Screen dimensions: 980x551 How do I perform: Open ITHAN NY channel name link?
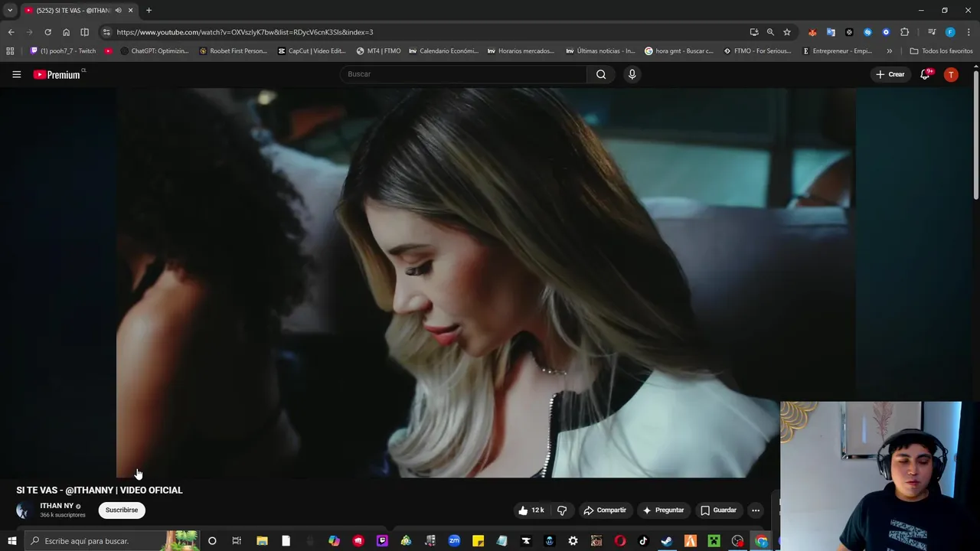pos(57,506)
